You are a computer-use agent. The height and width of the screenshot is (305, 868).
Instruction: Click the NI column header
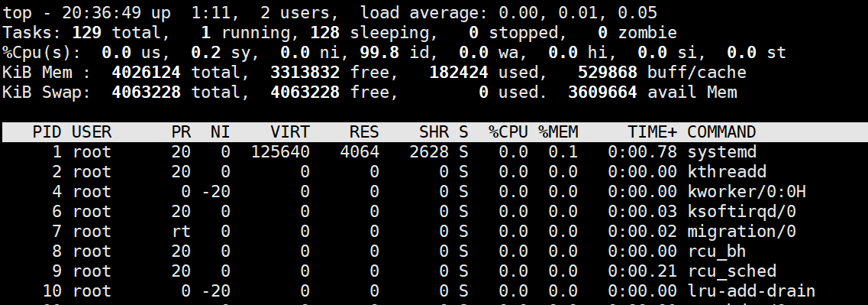tap(221, 132)
